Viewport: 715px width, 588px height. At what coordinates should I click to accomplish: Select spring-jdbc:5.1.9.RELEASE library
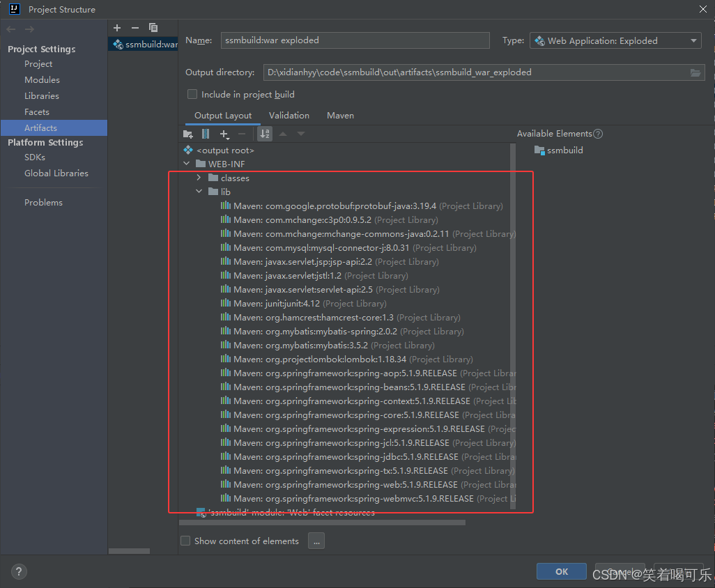coord(368,457)
